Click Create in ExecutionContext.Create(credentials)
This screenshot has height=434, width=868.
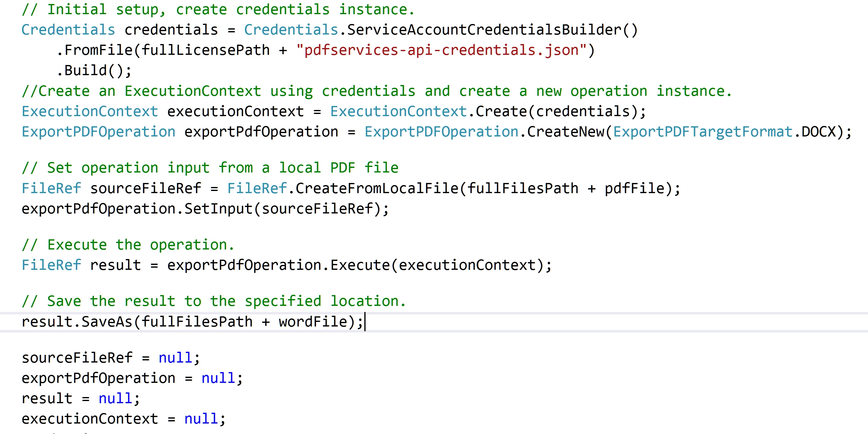click(501, 112)
